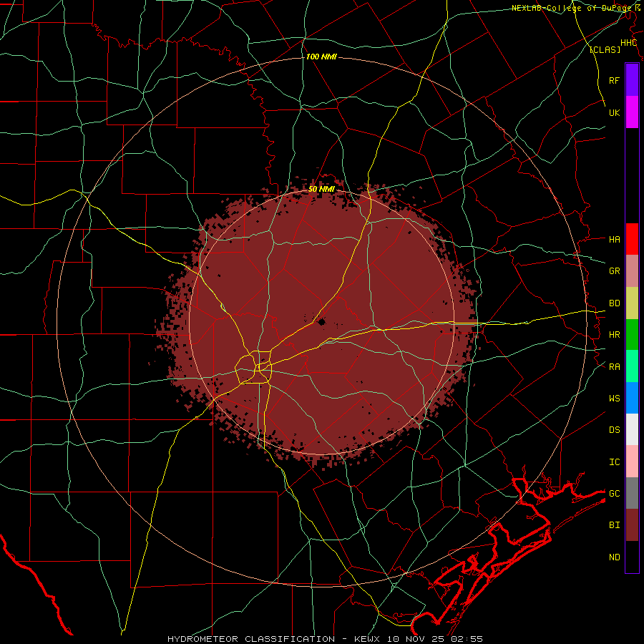This screenshot has height=644, width=644.
Task: Click the HA legend label
Action: coord(614,239)
